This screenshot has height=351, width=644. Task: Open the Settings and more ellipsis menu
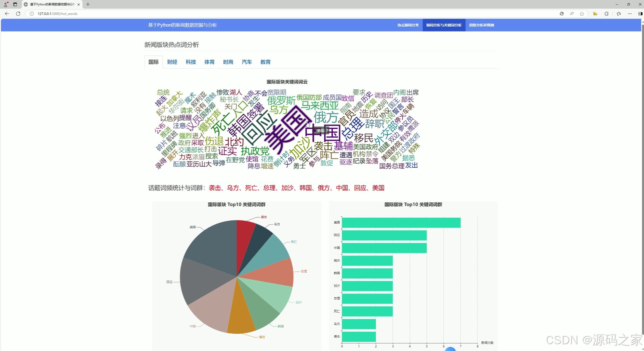pyautogui.click(x=630, y=14)
